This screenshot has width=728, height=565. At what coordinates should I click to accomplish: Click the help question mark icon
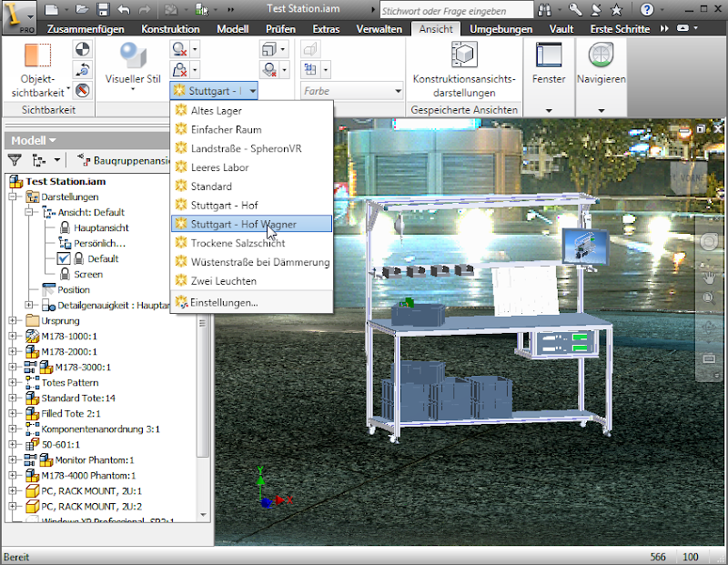click(646, 9)
